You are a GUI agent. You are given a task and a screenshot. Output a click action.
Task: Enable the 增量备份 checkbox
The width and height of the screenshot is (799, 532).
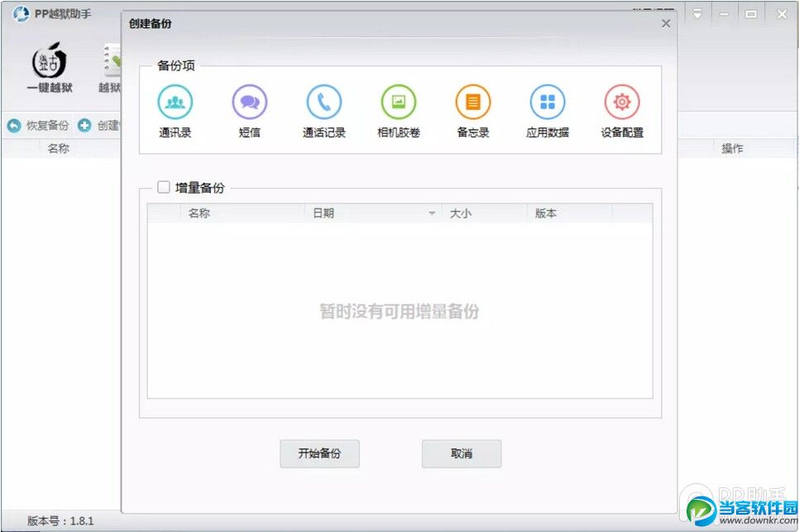(x=163, y=187)
